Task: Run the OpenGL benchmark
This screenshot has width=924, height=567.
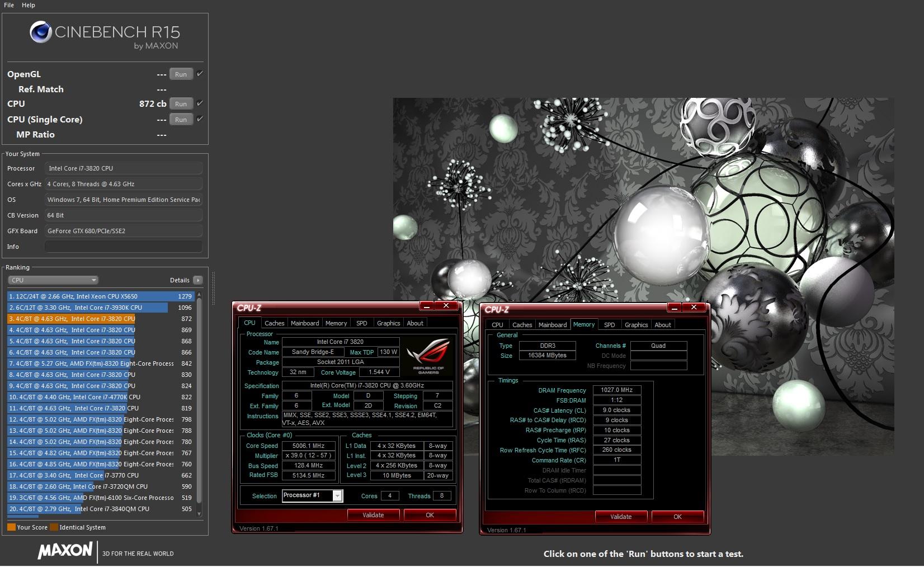Action: pyautogui.click(x=181, y=74)
